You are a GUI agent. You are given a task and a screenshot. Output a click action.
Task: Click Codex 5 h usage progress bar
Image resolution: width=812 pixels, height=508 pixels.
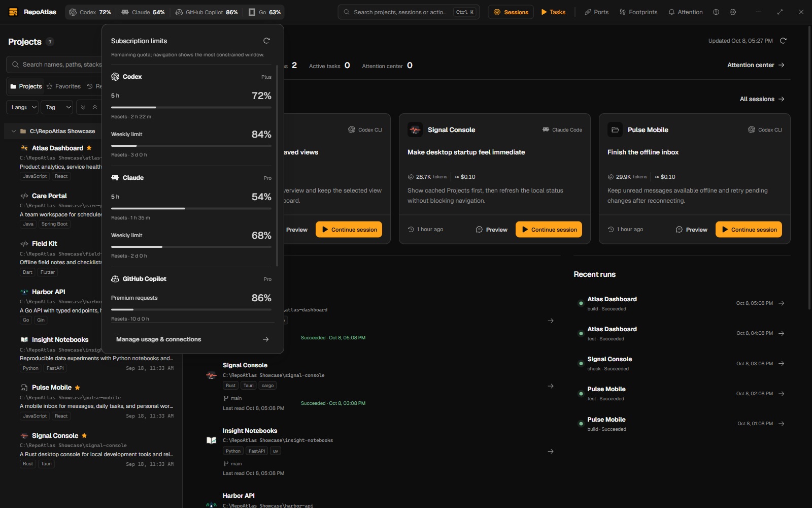[191, 107]
